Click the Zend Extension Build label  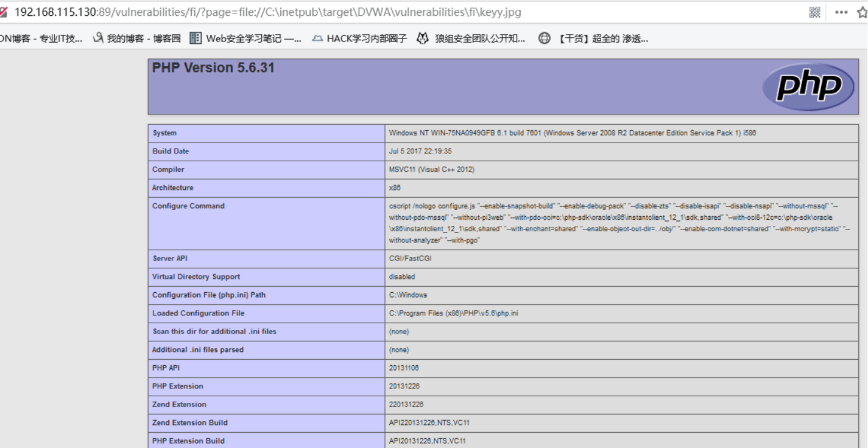(x=190, y=422)
